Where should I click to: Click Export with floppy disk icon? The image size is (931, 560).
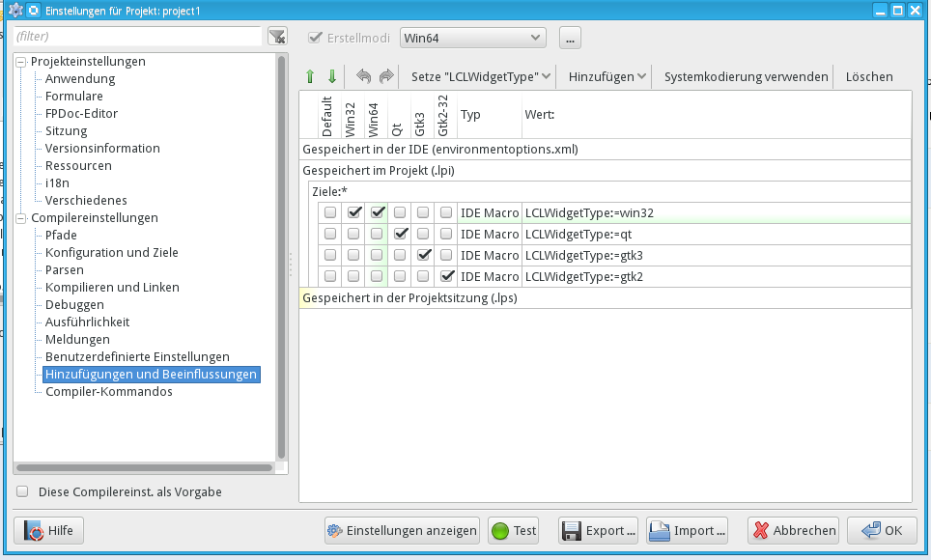coord(599,530)
